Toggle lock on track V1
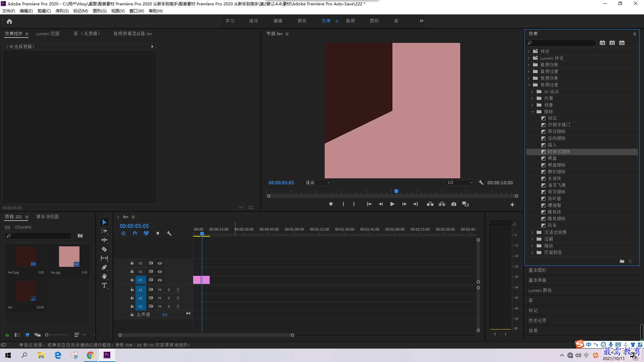The width and height of the screenshot is (644, 362). tap(132, 280)
